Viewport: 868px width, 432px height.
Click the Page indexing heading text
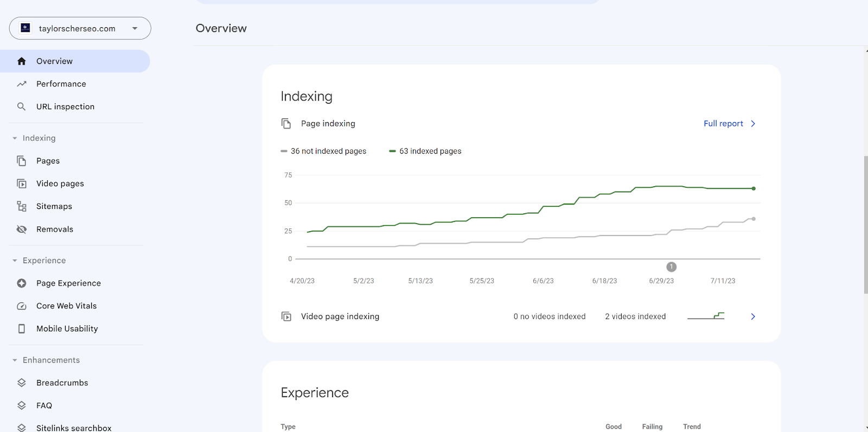328,124
